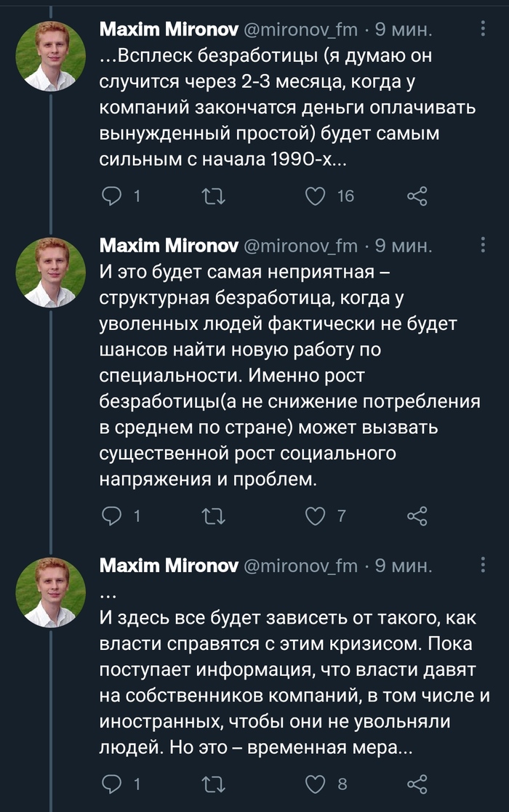Image resolution: width=509 pixels, height=812 pixels.
Task: Like the tweet with 7 likes
Action: tap(315, 515)
